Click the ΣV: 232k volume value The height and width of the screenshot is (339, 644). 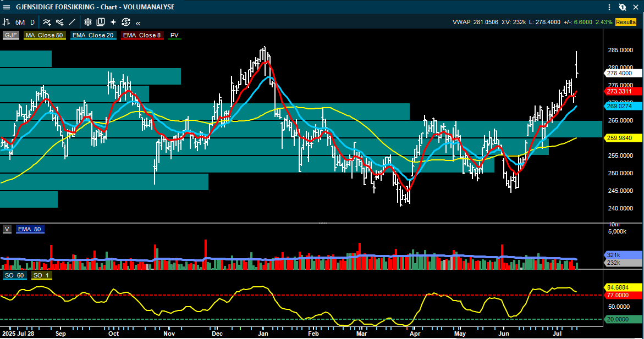point(514,22)
